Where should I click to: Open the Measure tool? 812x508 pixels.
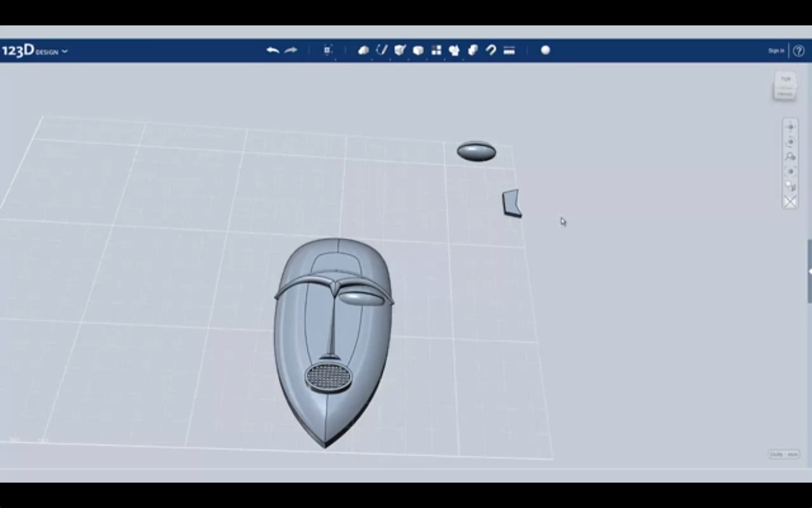[509, 50]
